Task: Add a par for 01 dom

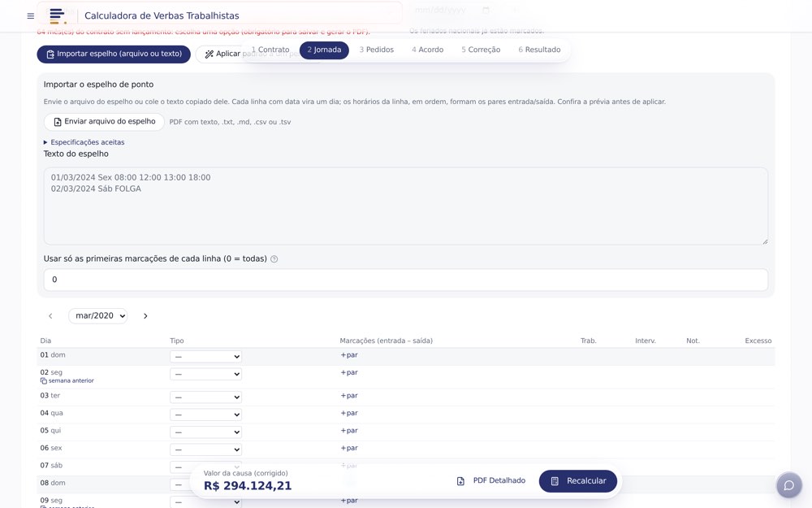Action: click(349, 355)
